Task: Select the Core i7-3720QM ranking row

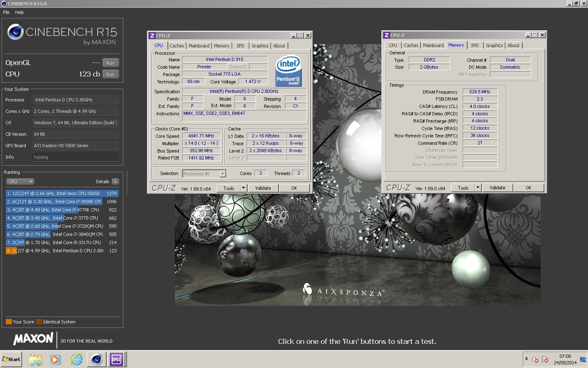Action: tap(62, 226)
